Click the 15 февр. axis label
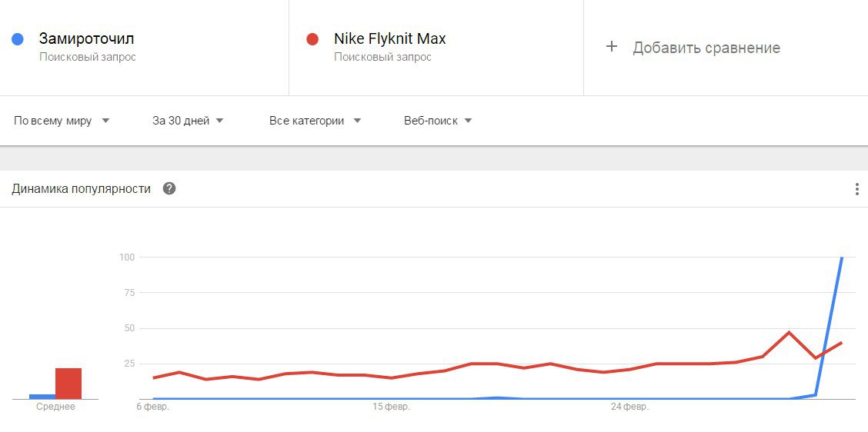The image size is (868, 432). tap(392, 407)
